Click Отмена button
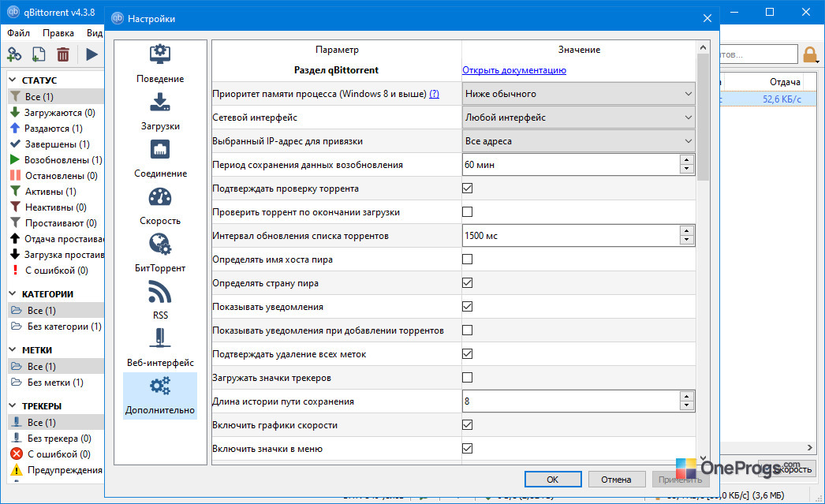 pyautogui.click(x=616, y=480)
